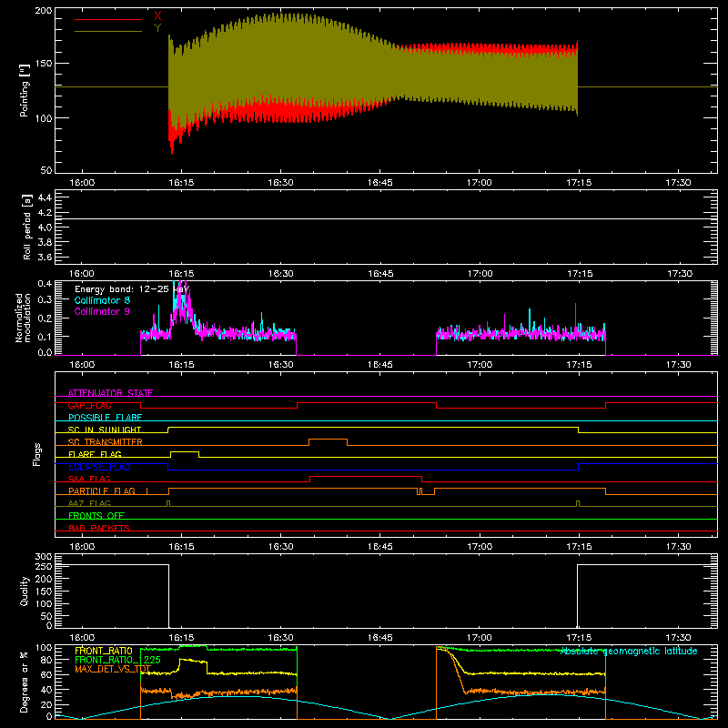Click the SC_TRANSMITTER flag label

(x=106, y=442)
